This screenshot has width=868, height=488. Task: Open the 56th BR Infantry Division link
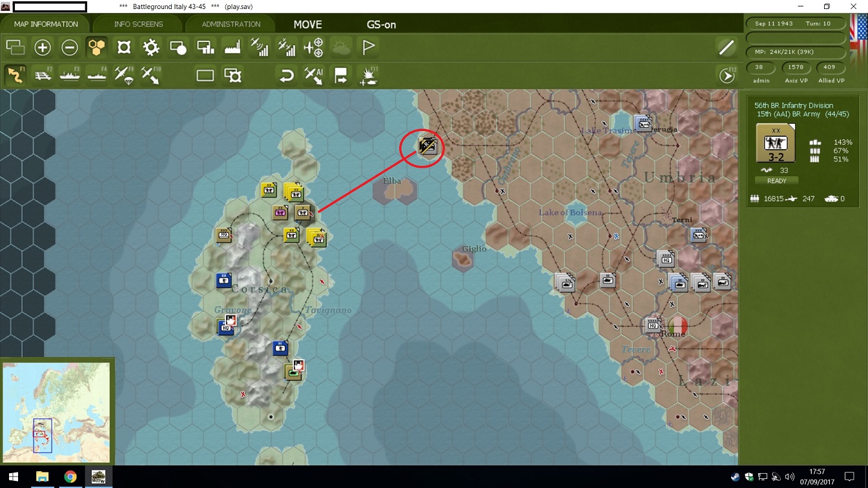(x=794, y=105)
